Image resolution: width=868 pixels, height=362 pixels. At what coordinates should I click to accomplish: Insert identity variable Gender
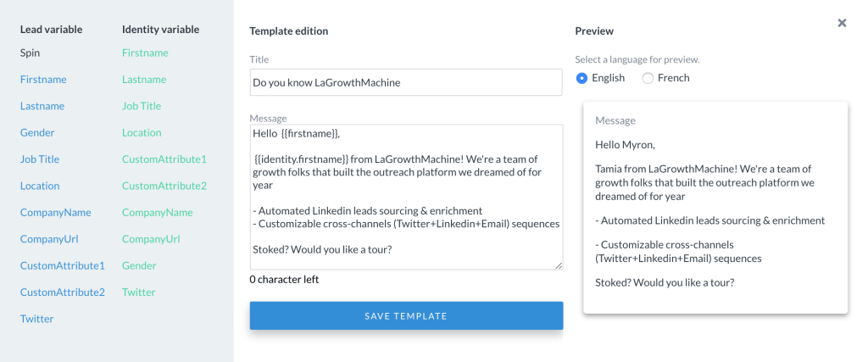[139, 265]
